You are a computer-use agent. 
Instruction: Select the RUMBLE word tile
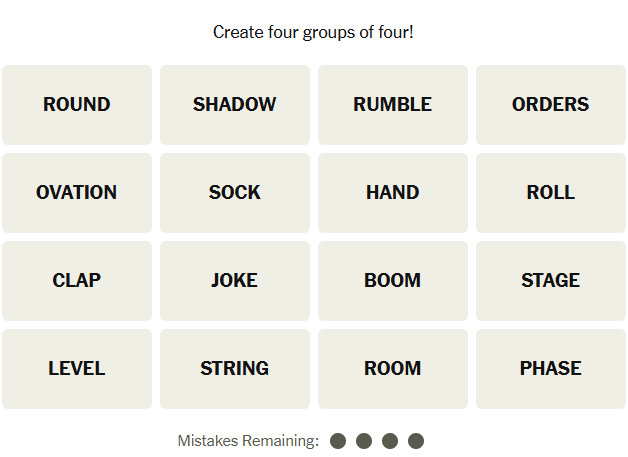[393, 105]
